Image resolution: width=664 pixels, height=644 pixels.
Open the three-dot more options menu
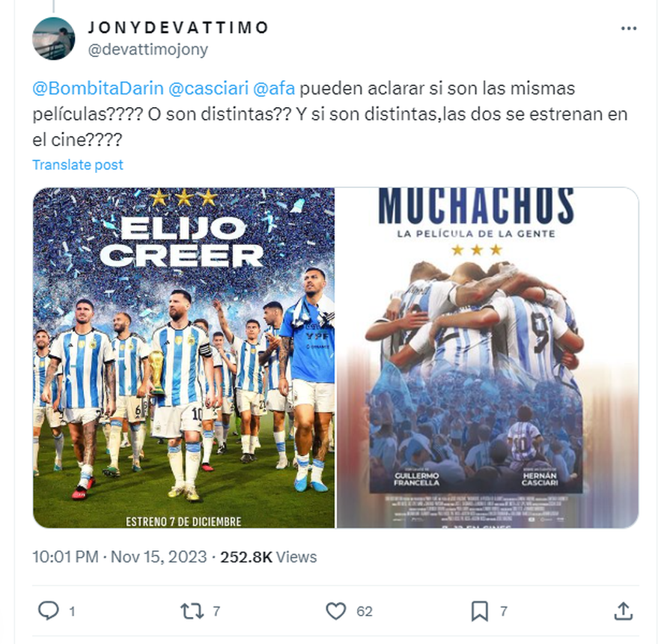[x=628, y=28]
